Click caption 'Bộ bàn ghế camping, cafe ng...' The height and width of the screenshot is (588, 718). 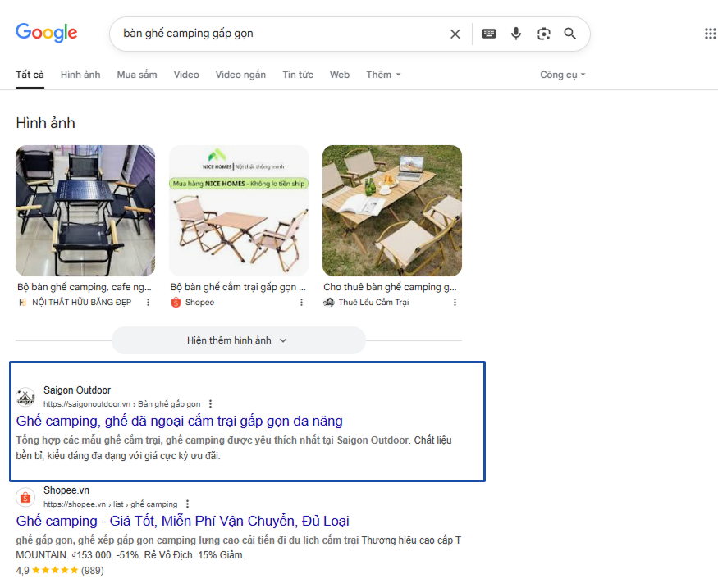85,287
